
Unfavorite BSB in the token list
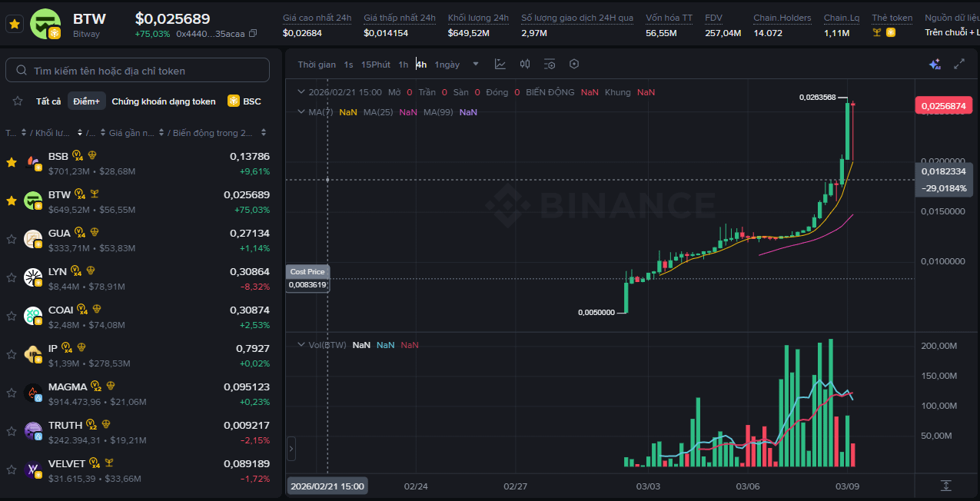point(12,162)
